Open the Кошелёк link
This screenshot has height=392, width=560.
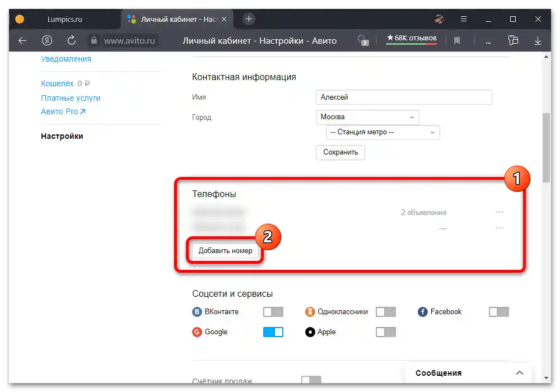point(57,83)
